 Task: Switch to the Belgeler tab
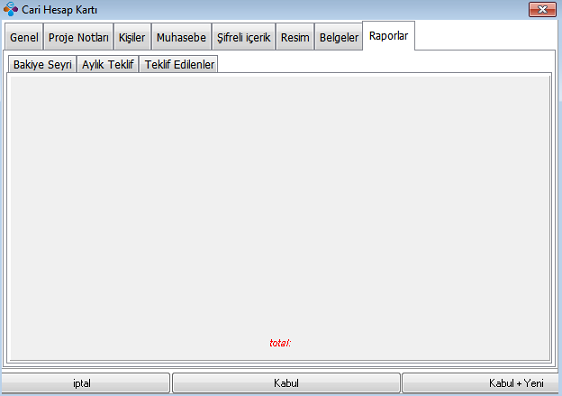pos(339,37)
